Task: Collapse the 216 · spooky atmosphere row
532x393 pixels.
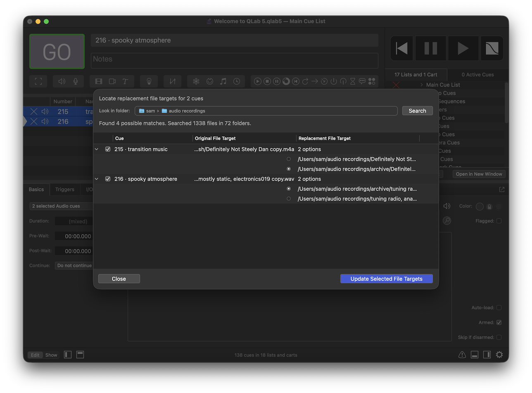Action: (x=97, y=179)
